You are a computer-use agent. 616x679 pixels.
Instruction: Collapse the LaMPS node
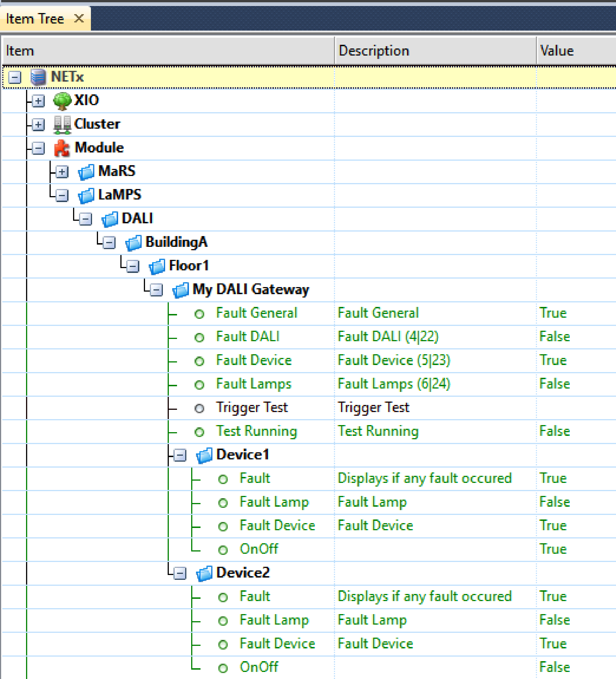62,195
